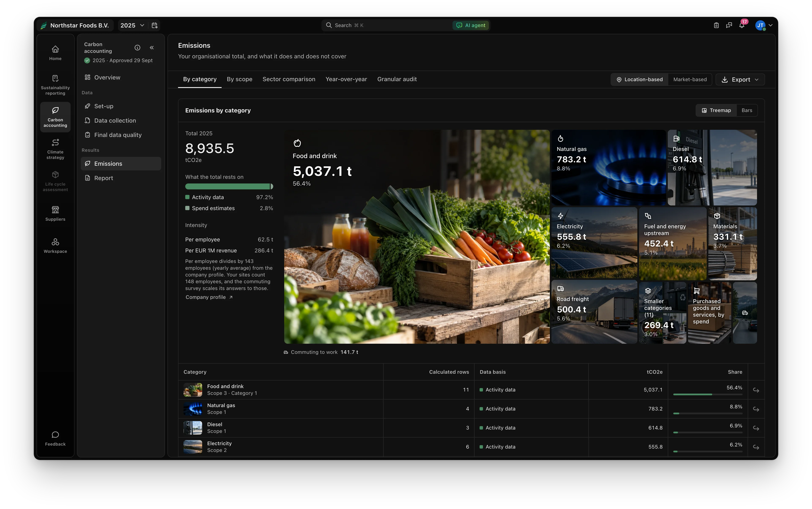Open Life cycle assessment module

pyautogui.click(x=55, y=181)
